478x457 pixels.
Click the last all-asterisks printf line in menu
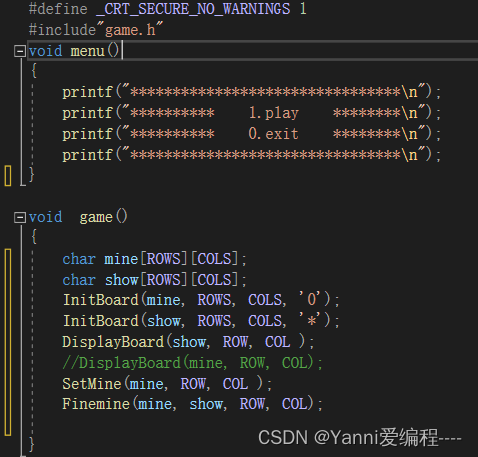(x=252, y=155)
